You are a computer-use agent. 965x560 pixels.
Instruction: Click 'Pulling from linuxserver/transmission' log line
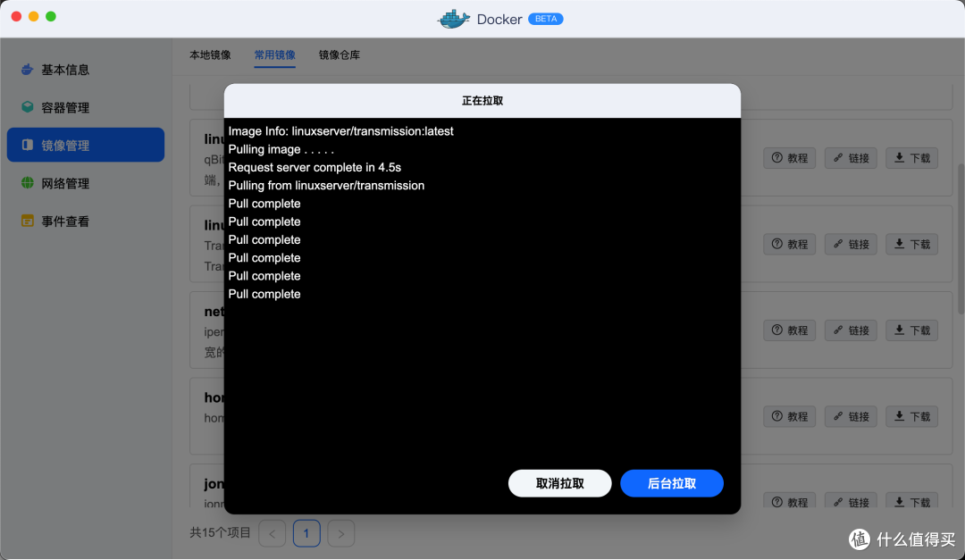pos(326,185)
